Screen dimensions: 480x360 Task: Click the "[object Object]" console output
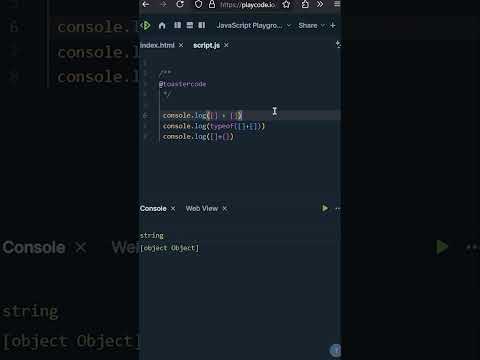pyautogui.click(x=169, y=248)
